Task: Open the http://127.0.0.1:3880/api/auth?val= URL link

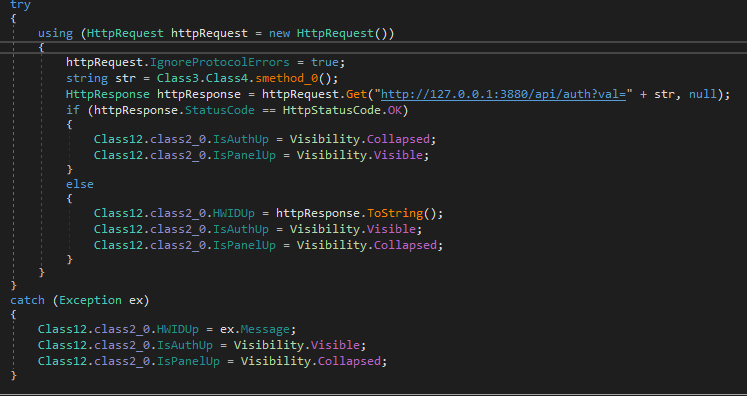Action: [503, 94]
